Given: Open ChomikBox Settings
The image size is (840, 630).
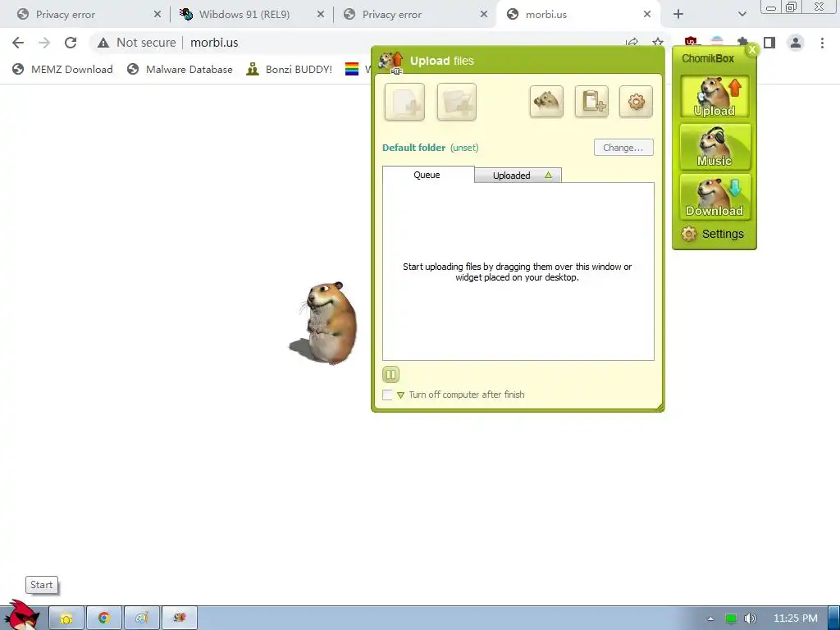Looking at the screenshot, I should pos(713,234).
